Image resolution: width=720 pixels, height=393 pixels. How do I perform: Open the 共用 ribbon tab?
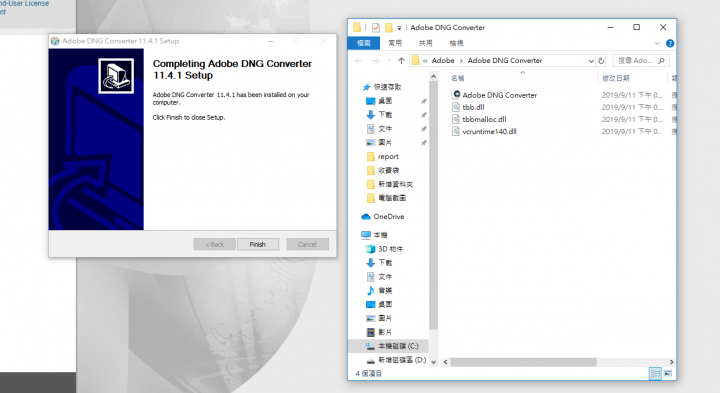(x=425, y=43)
